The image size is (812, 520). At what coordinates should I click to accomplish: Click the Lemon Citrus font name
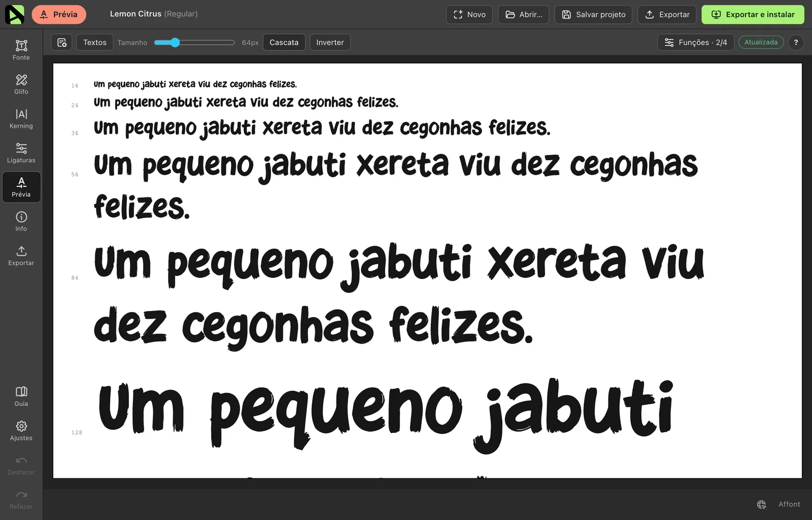point(136,14)
